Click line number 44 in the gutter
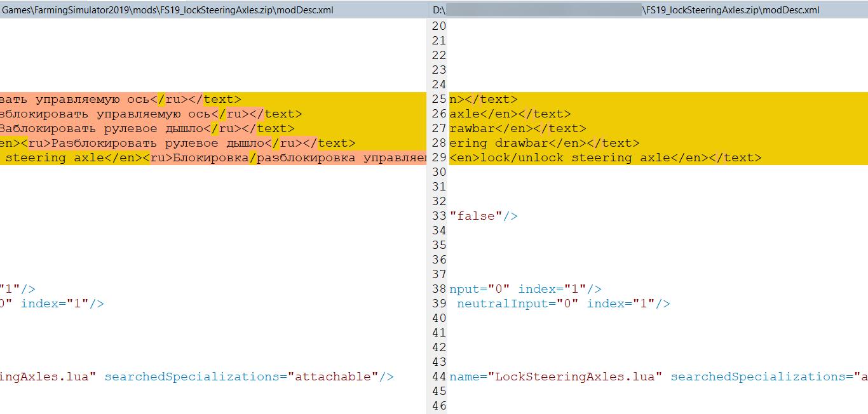 click(438, 377)
